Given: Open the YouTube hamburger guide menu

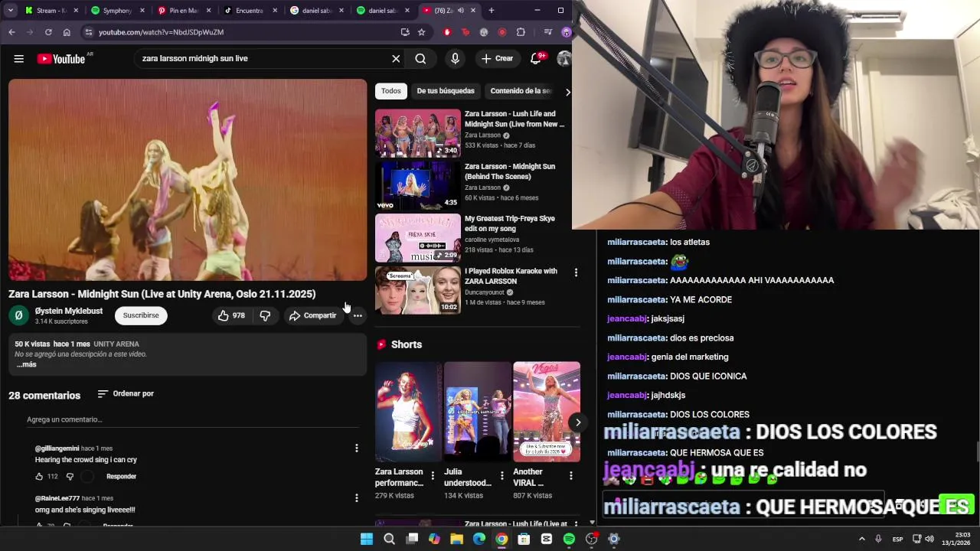Looking at the screenshot, I should coord(19,59).
